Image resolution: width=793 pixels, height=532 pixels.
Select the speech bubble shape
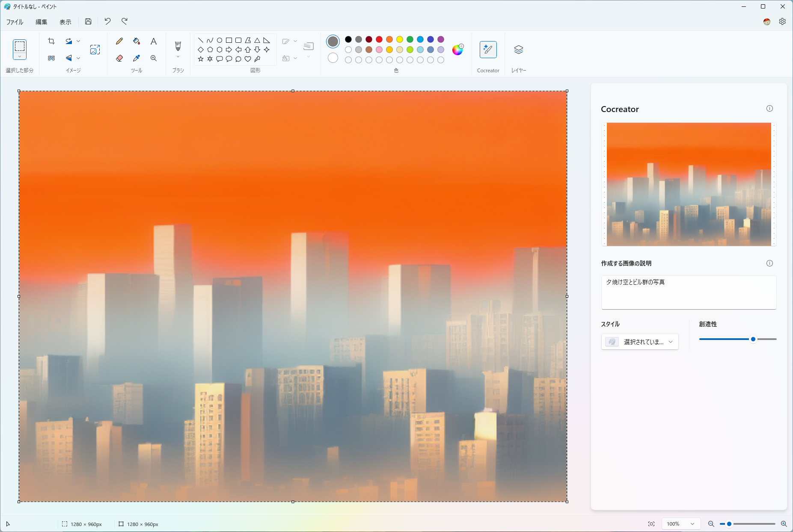pos(219,59)
